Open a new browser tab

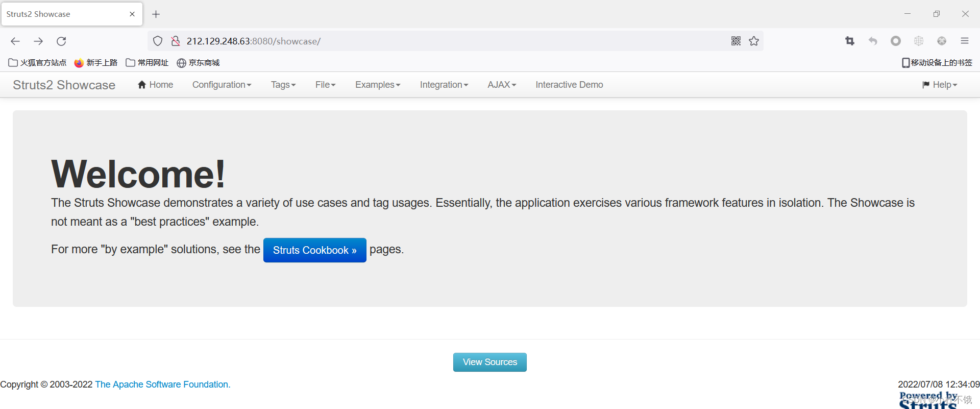pyautogui.click(x=156, y=14)
